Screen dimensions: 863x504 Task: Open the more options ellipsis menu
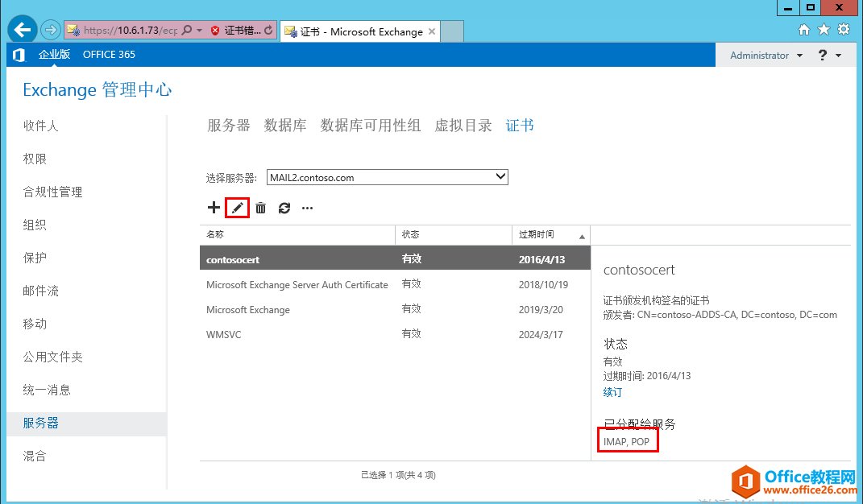pos(307,208)
